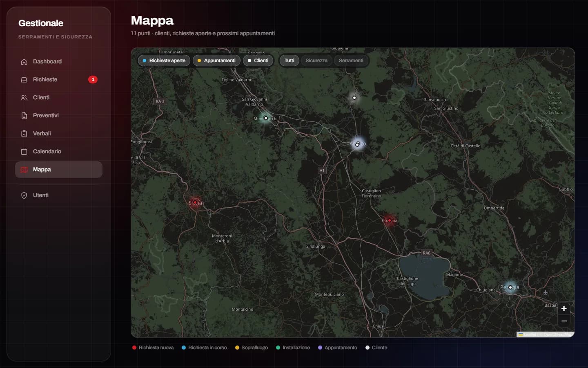Open Calendario via its calendar icon

(x=24, y=152)
